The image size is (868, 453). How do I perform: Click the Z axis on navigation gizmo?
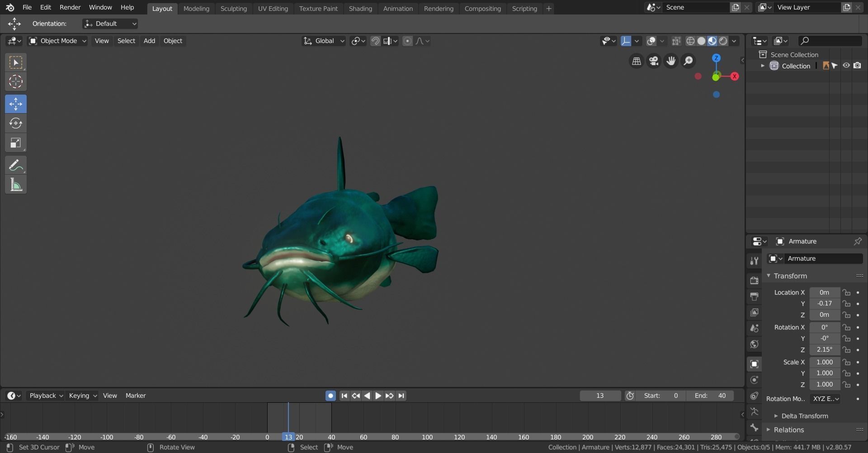pyautogui.click(x=716, y=58)
